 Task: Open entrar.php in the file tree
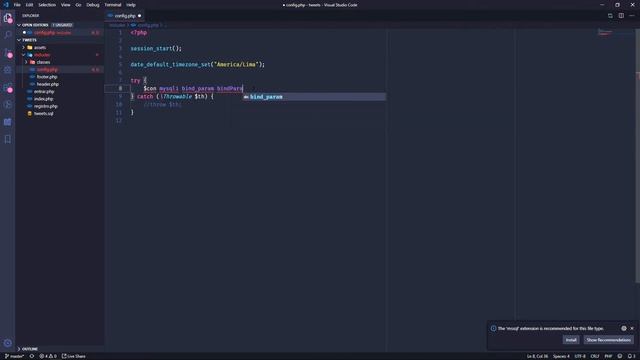pos(44,91)
